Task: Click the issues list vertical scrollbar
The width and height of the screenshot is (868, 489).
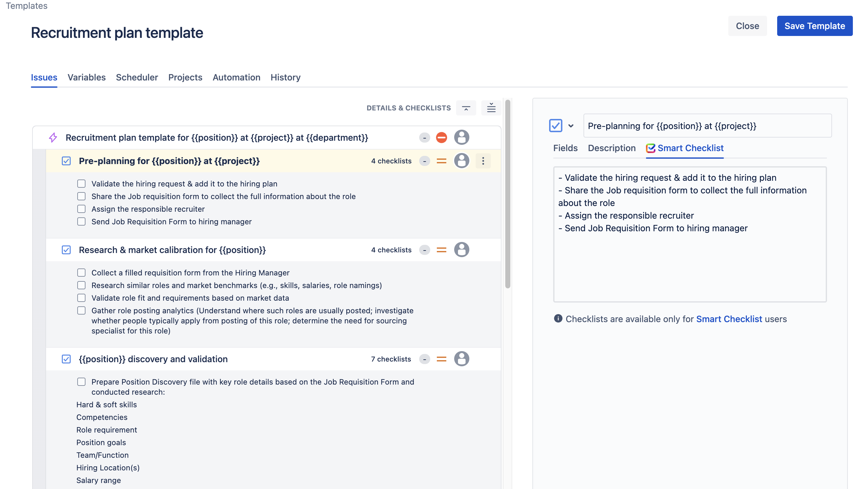Action: [508, 194]
